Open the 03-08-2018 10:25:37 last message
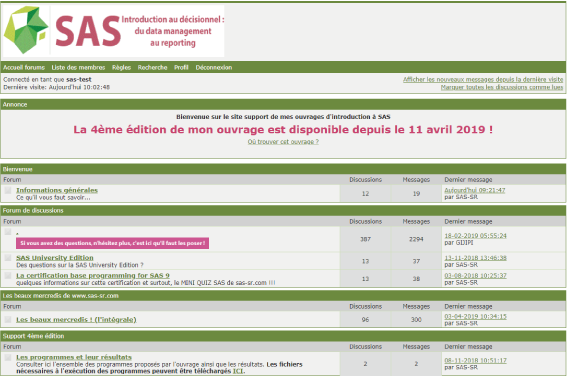 click(475, 276)
